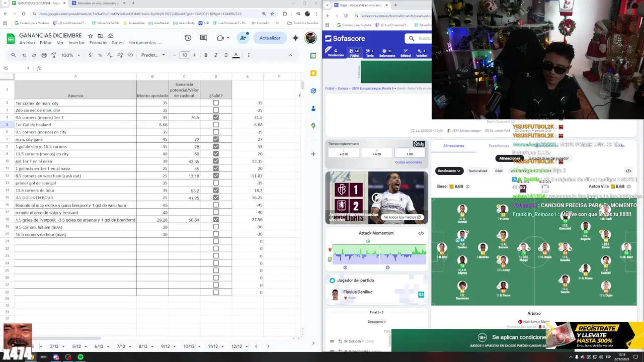Click the Actualizar button

270,38
